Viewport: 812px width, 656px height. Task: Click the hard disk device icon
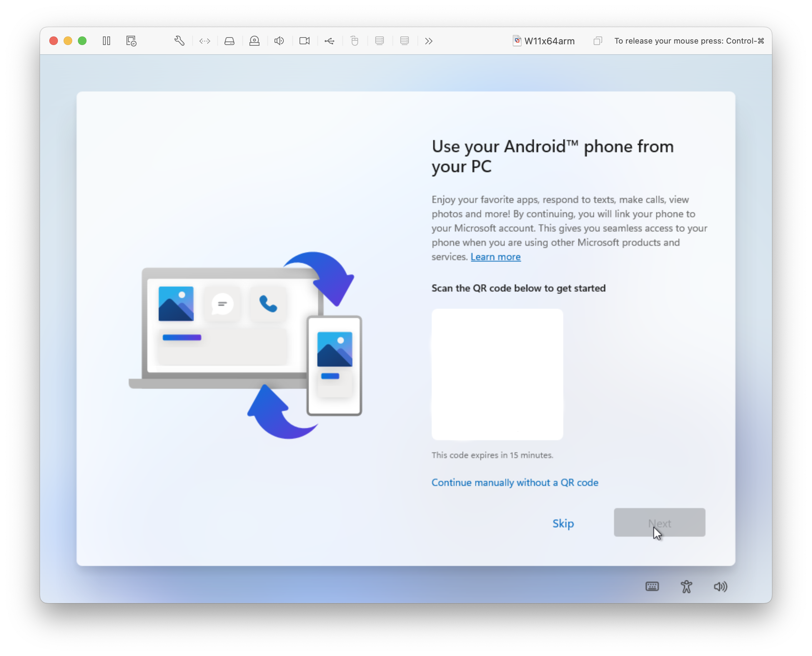coord(229,41)
